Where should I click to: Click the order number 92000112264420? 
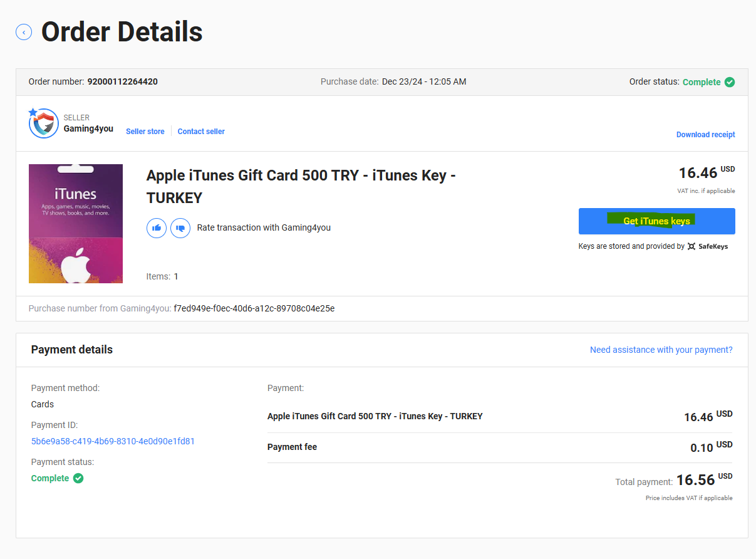click(x=123, y=81)
